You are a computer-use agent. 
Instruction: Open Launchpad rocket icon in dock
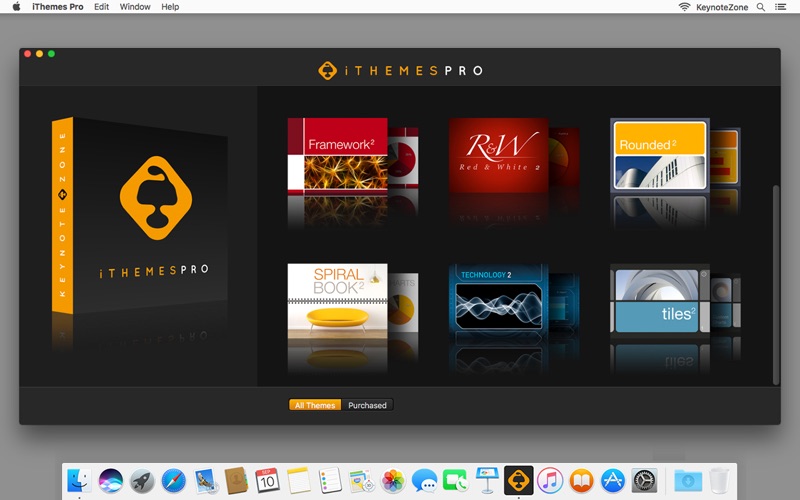(x=142, y=480)
